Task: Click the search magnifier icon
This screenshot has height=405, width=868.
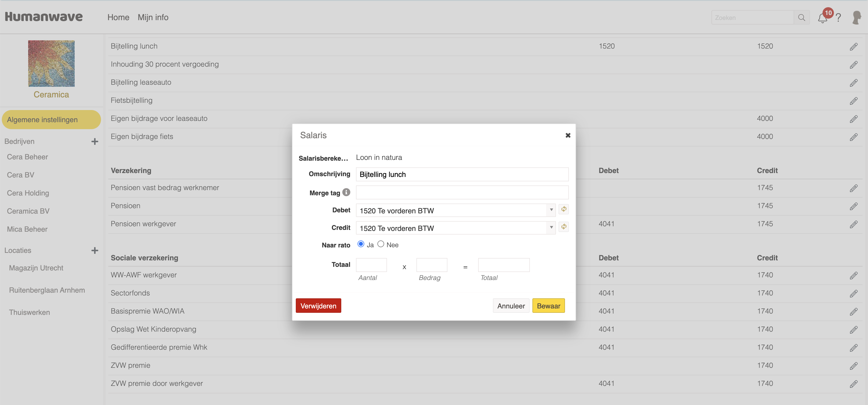Action: [x=802, y=18]
